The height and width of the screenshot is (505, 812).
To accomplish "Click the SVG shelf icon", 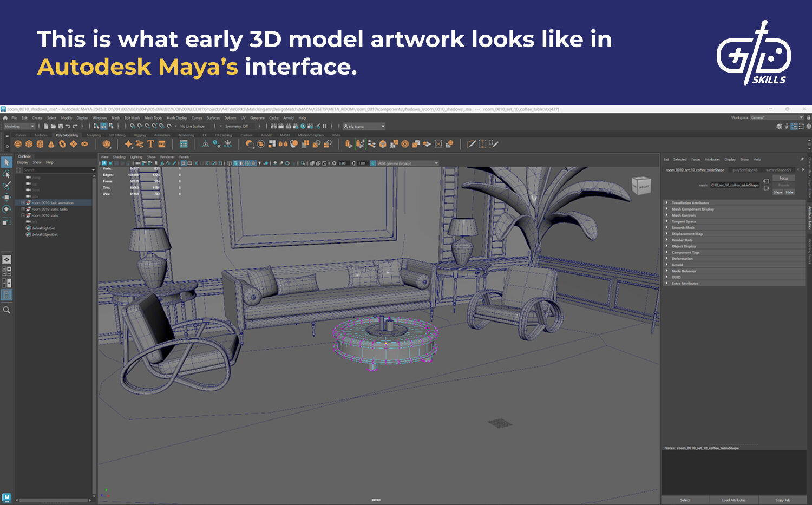I will click(162, 144).
